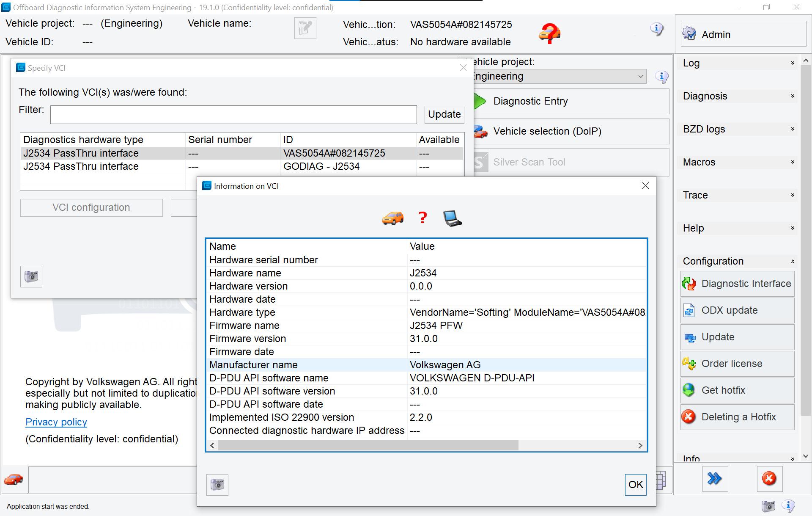The height and width of the screenshot is (516, 812).
Task: Click the Available column header
Action: 439,140
